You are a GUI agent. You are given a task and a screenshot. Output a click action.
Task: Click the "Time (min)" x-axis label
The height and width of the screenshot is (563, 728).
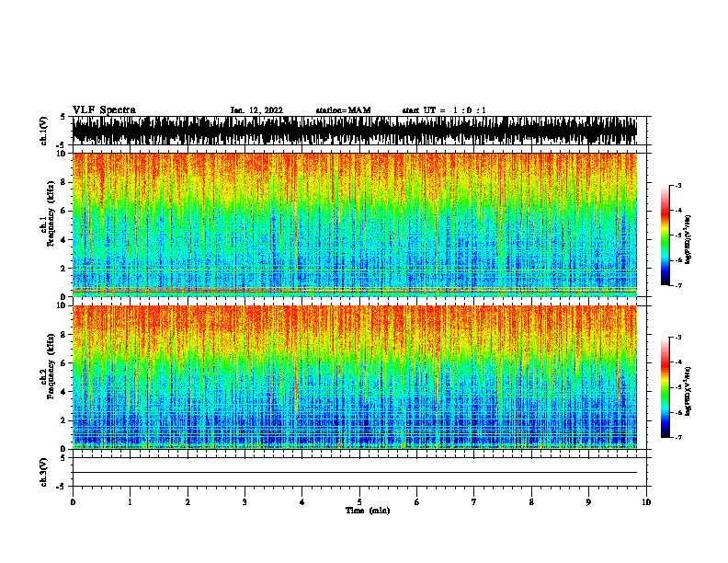pos(368,511)
